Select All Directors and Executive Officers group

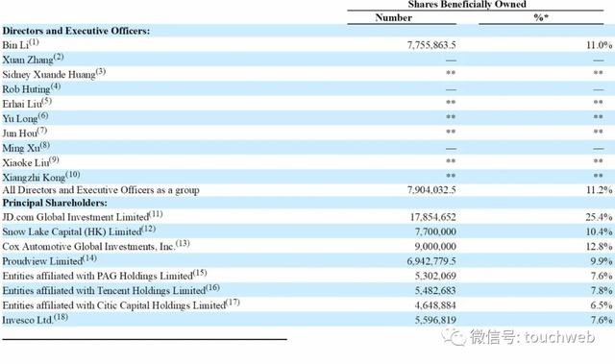coord(101,190)
